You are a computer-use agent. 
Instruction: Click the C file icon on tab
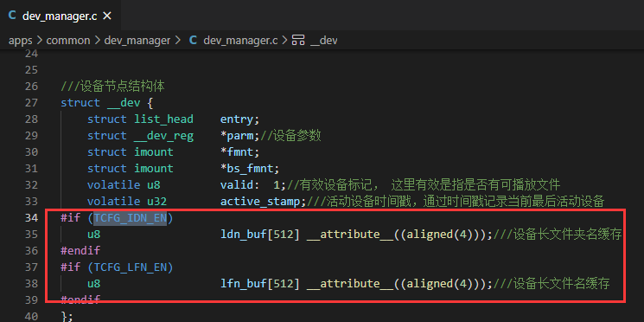pyautogui.click(x=12, y=16)
